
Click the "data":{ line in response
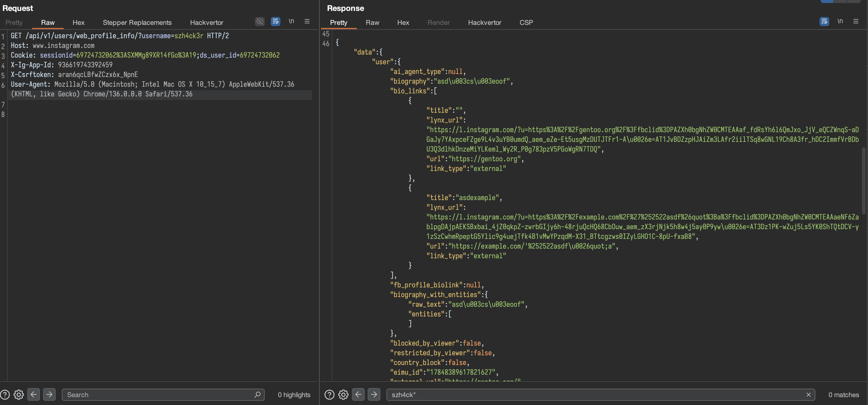368,52
